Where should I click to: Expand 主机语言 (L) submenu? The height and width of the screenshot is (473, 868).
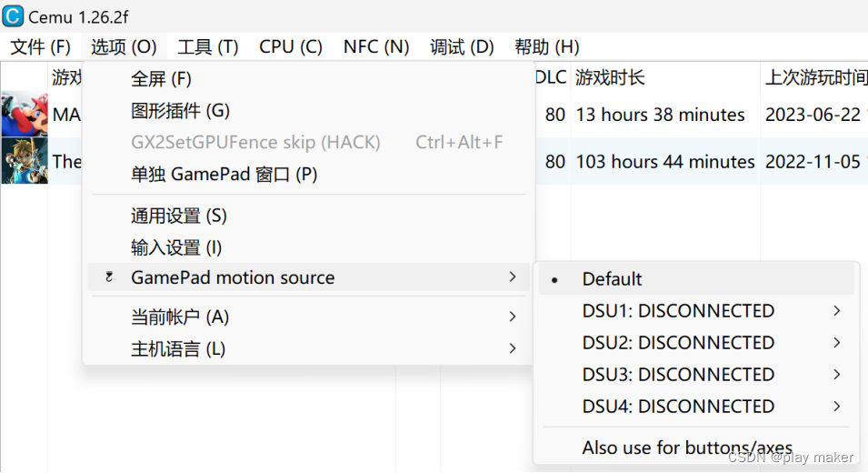(308, 349)
